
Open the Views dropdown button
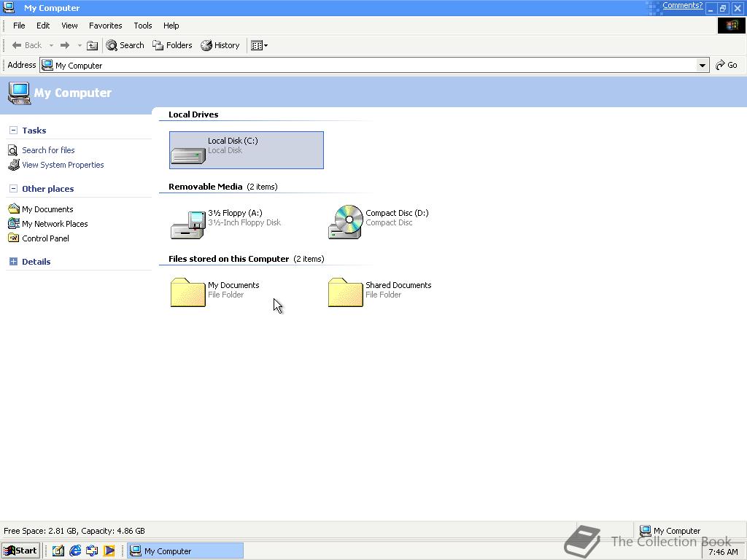tap(259, 45)
